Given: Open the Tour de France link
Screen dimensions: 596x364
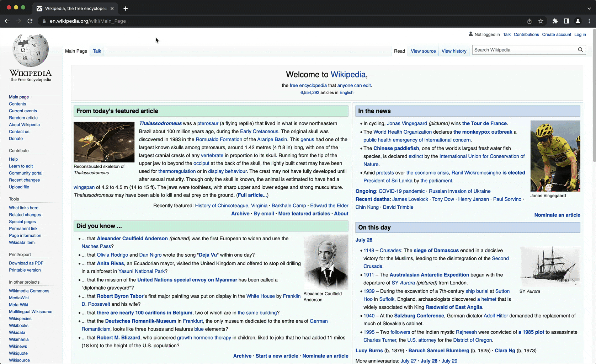Looking at the screenshot, I should coord(484,123).
